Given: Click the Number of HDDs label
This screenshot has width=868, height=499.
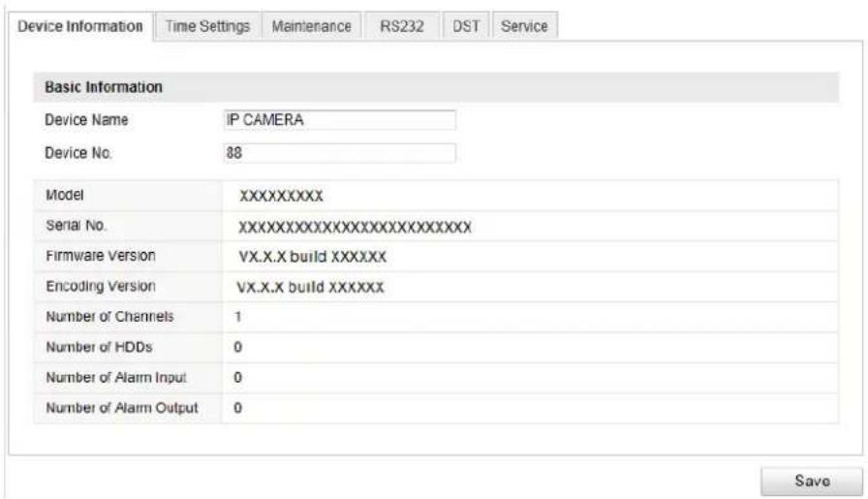Looking at the screenshot, I should coord(99,347).
